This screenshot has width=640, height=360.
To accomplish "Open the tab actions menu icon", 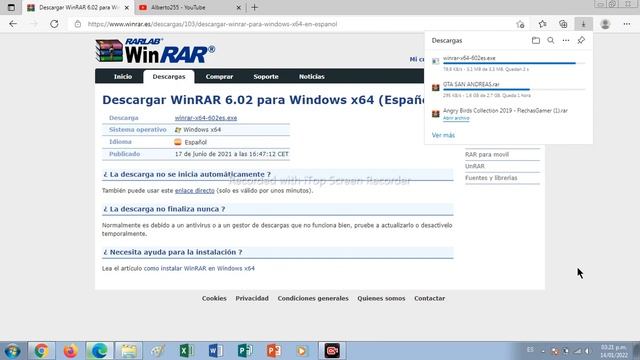I will pos(11,7).
